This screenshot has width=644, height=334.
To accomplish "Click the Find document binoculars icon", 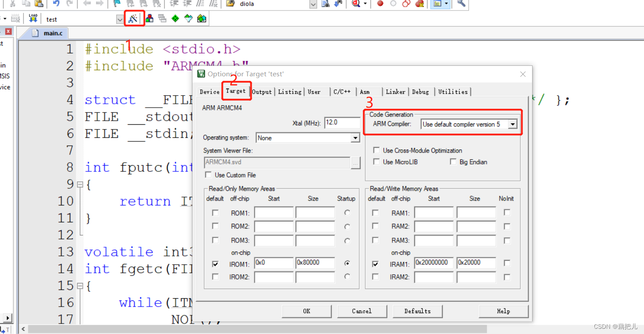I will pos(325,3).
